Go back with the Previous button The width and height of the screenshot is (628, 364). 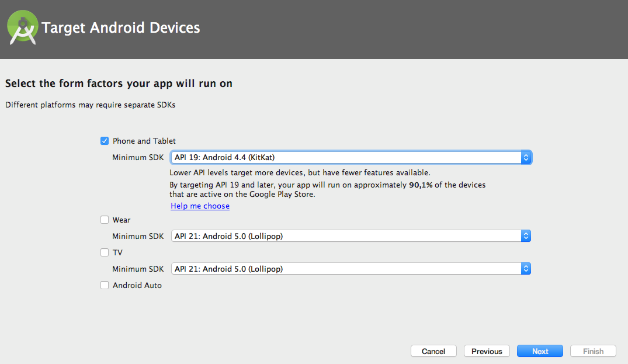(x=487, y=351)
